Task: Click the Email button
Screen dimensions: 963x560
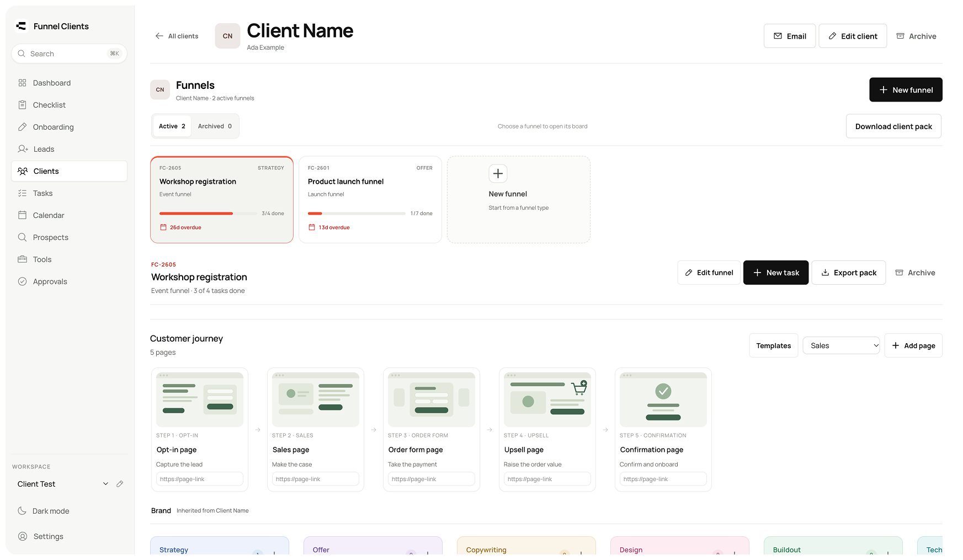Action: tap(790, 36)
